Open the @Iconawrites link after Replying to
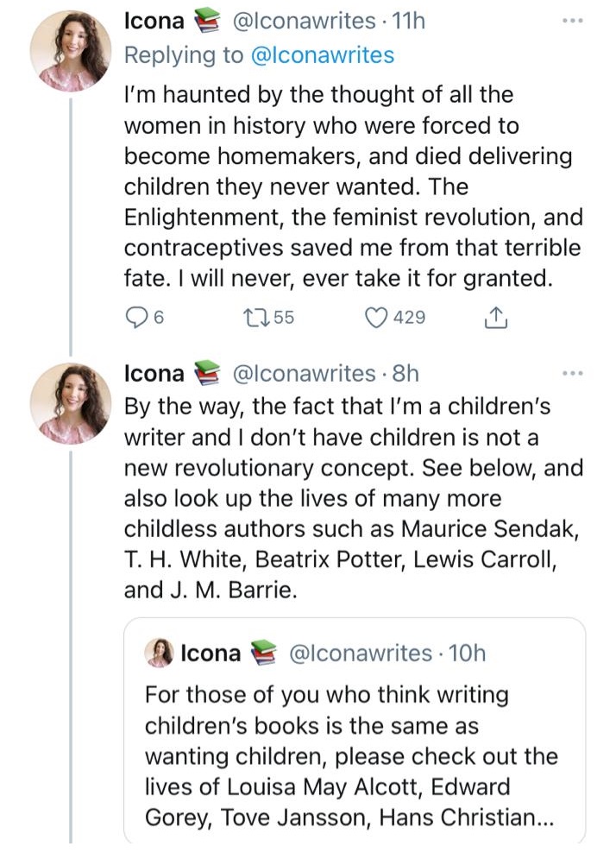The height and width of the screenshot is (859, 616). tap(322, 55)
